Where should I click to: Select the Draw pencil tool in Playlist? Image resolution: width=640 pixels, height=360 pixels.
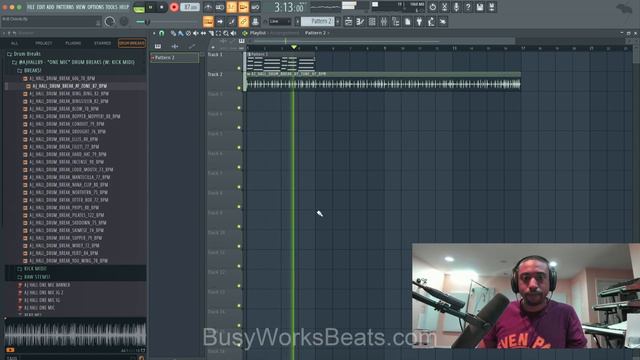[173, 33]
